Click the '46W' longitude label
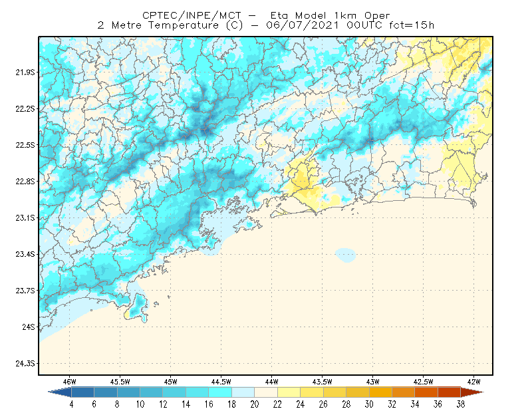532x411 pixels. 70,382
